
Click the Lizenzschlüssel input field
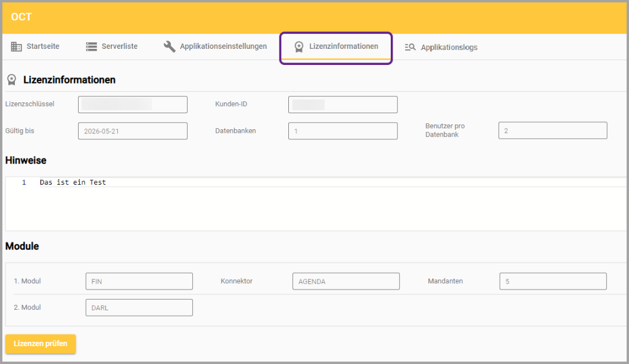coord(132,104)
